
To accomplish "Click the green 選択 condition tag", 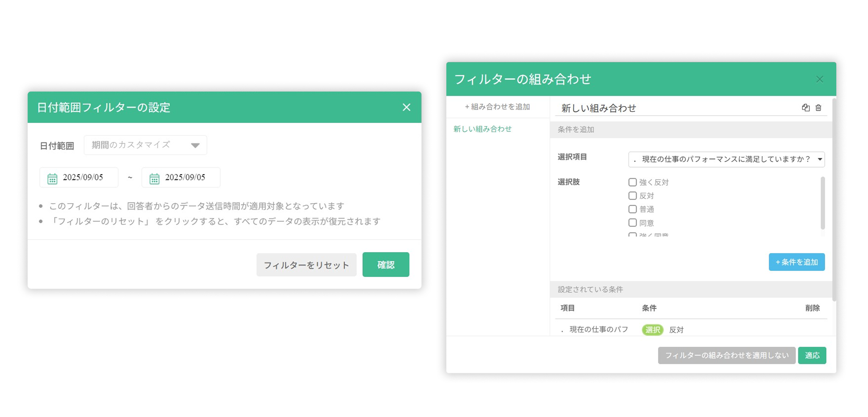I will 653,330.
